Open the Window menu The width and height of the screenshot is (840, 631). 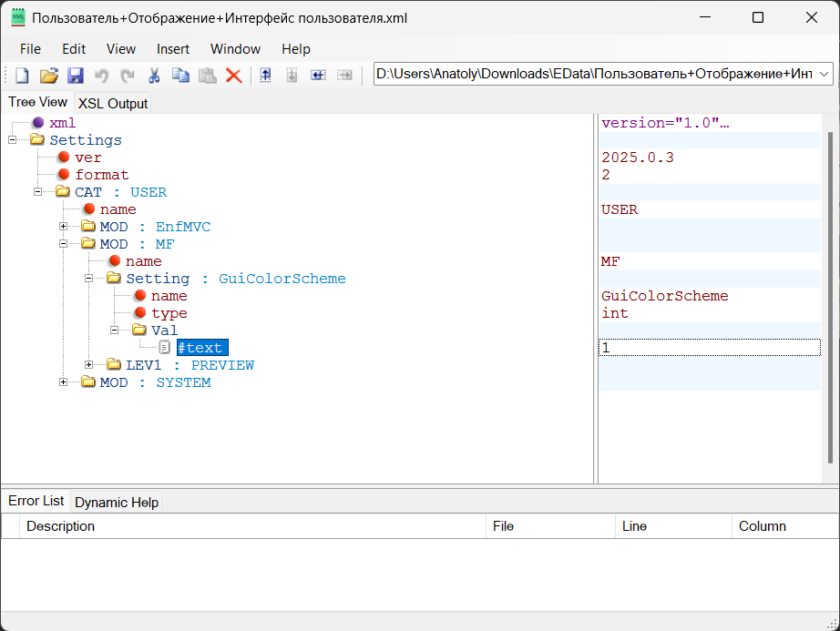click(236, 48)
